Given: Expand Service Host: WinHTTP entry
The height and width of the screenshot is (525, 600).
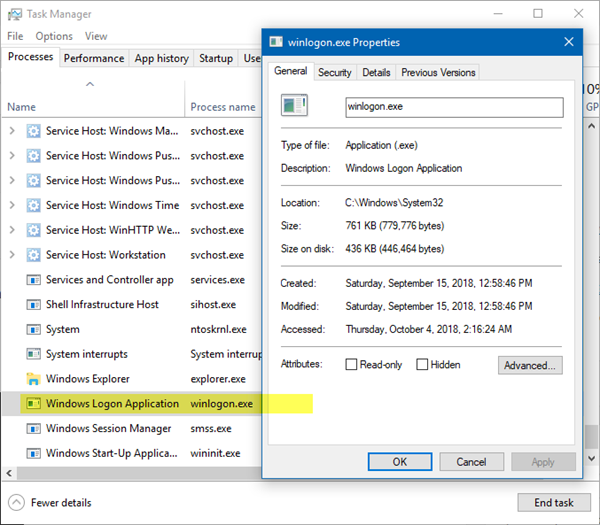Looking at the screenshot, I should (x=12, y=231).
